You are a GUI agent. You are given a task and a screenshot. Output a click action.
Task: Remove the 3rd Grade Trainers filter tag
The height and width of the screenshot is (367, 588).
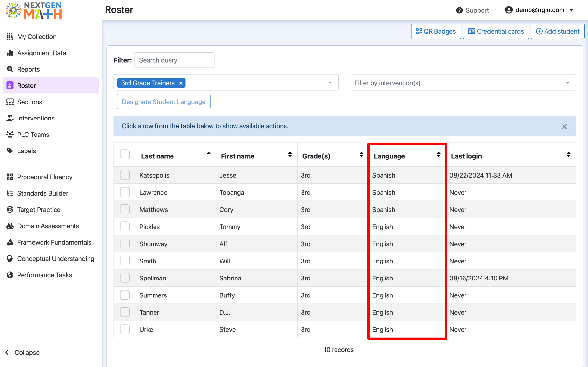coord(181,83)
